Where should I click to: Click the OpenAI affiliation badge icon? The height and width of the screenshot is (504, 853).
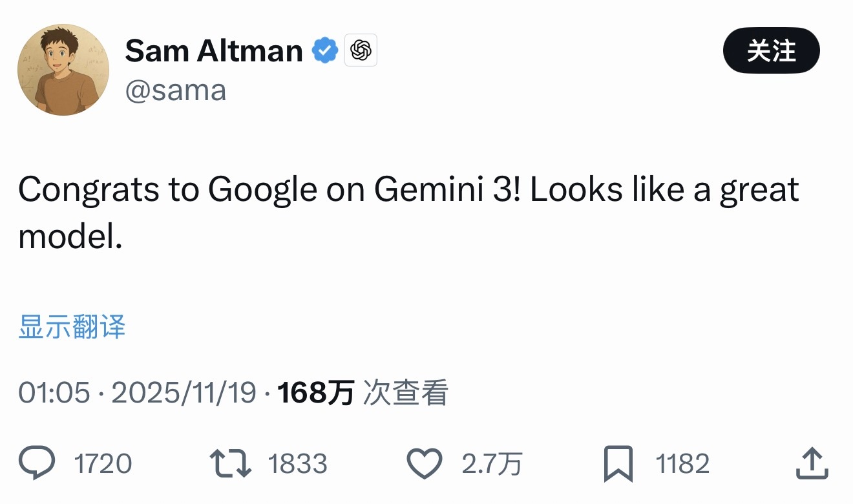point(361,50)
